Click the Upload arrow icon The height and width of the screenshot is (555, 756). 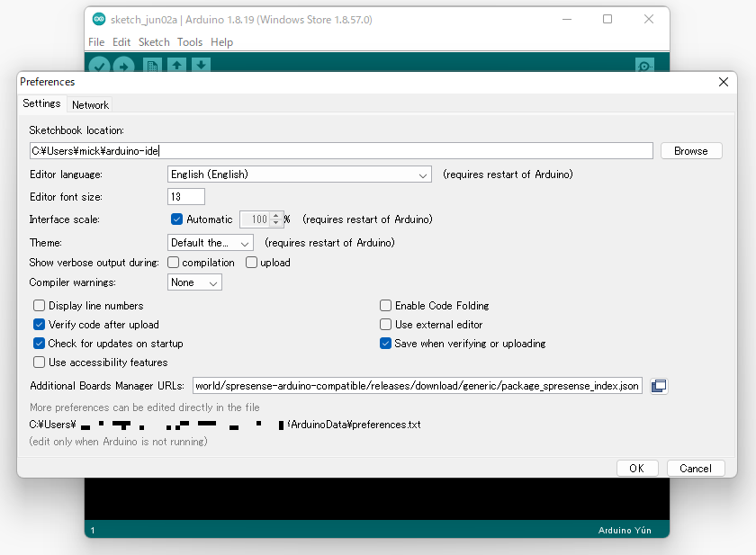(124, 66)
